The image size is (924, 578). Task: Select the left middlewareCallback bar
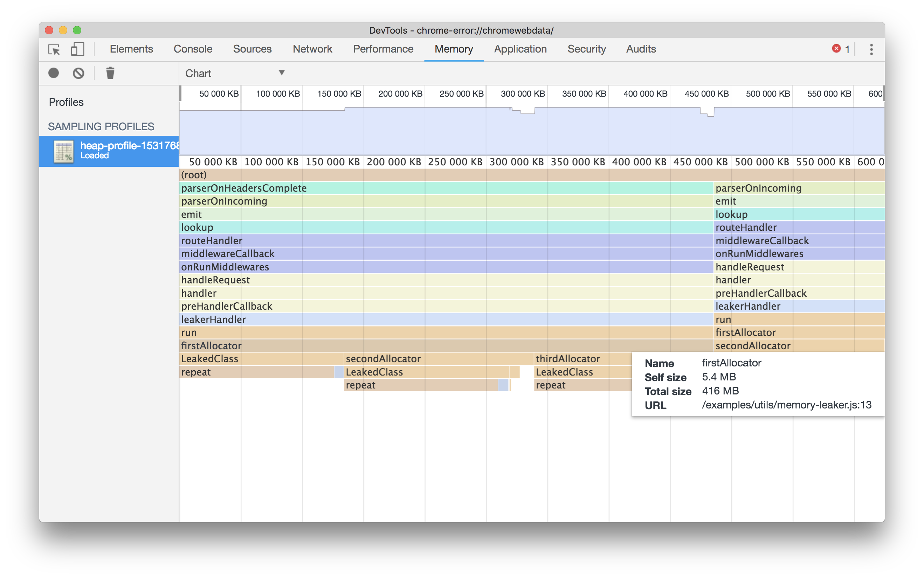pyautogui.click(x=446, y=254)
